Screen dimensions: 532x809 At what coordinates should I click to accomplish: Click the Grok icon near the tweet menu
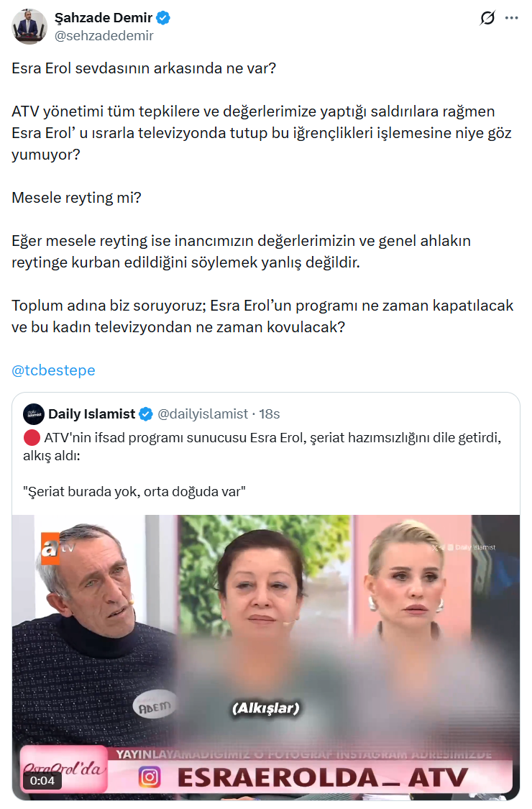[x=487, y=18]
